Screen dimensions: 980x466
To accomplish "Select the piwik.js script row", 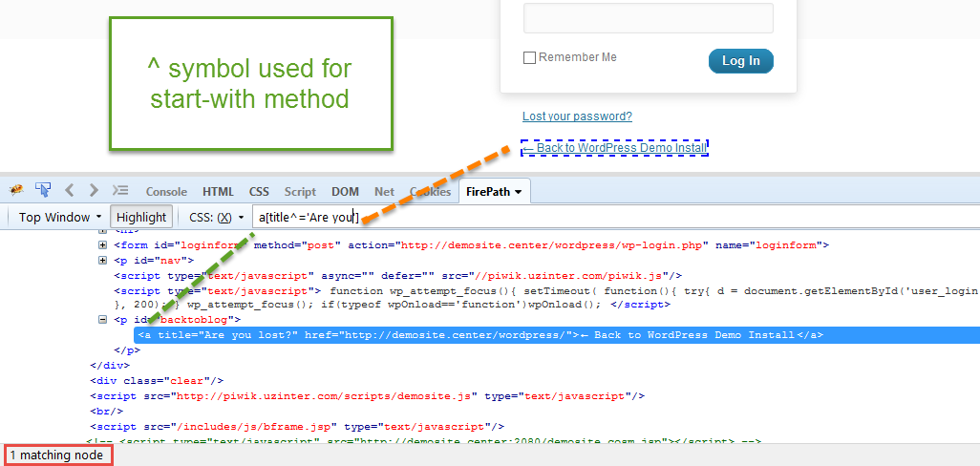I will (x=397, y=275).
